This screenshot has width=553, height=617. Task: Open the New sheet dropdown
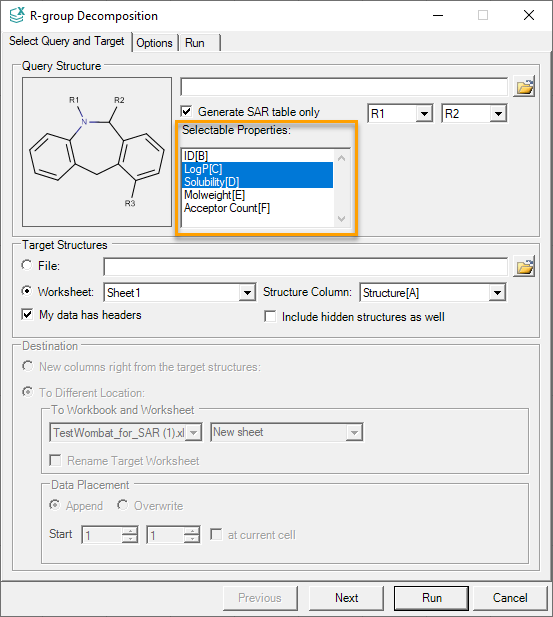click(x=354, y=432)
